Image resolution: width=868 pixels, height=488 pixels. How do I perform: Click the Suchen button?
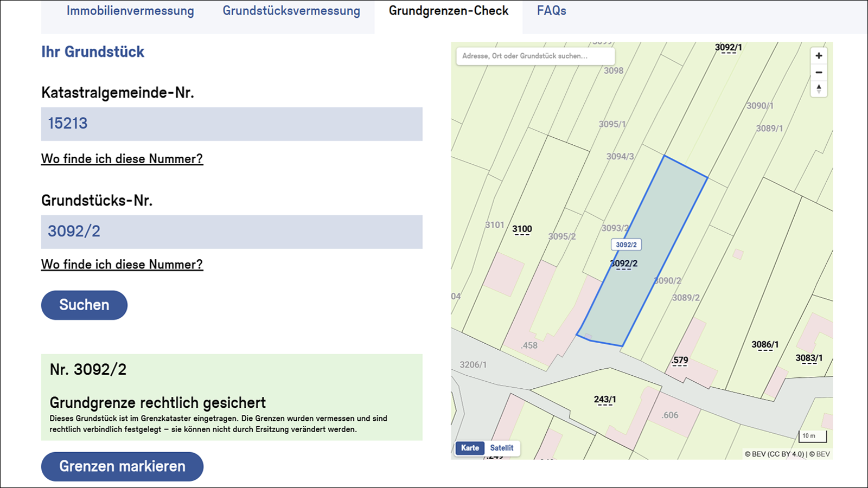[x=84, y=305]
